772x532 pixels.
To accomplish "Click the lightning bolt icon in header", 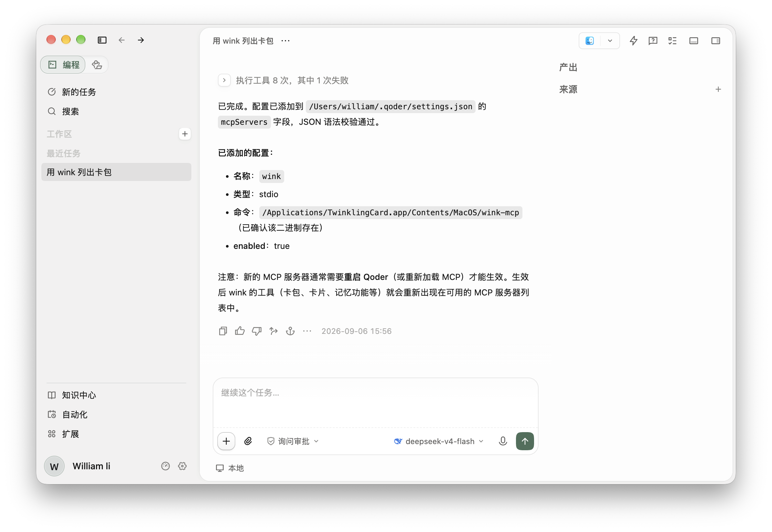I will pyautogui.click(x=634, y=41).
